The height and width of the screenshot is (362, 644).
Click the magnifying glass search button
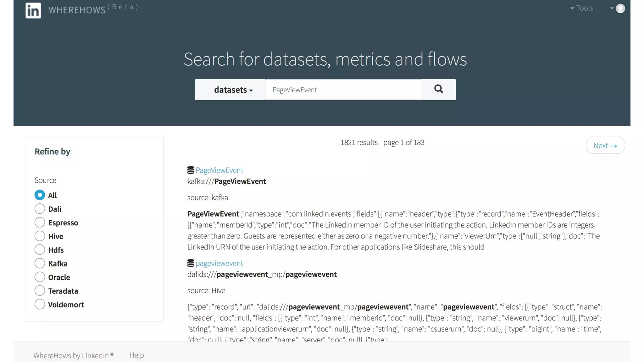[x=439, y=90]
